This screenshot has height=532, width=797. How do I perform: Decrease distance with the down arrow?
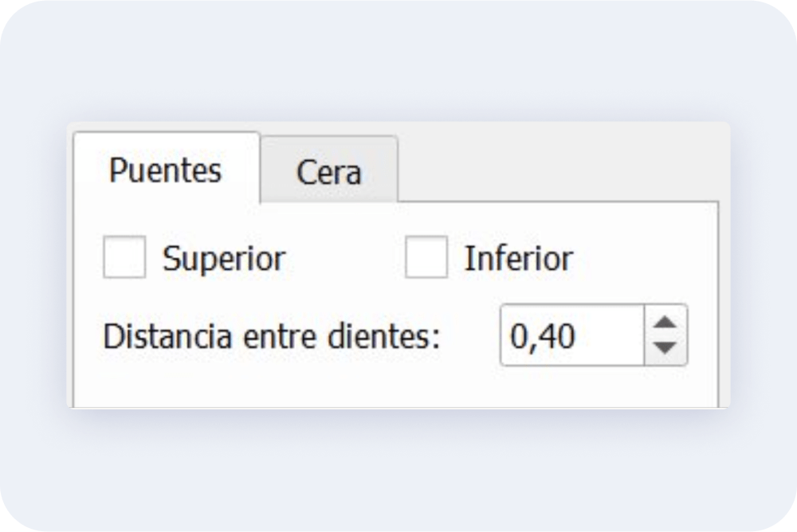tap(665, 349)
